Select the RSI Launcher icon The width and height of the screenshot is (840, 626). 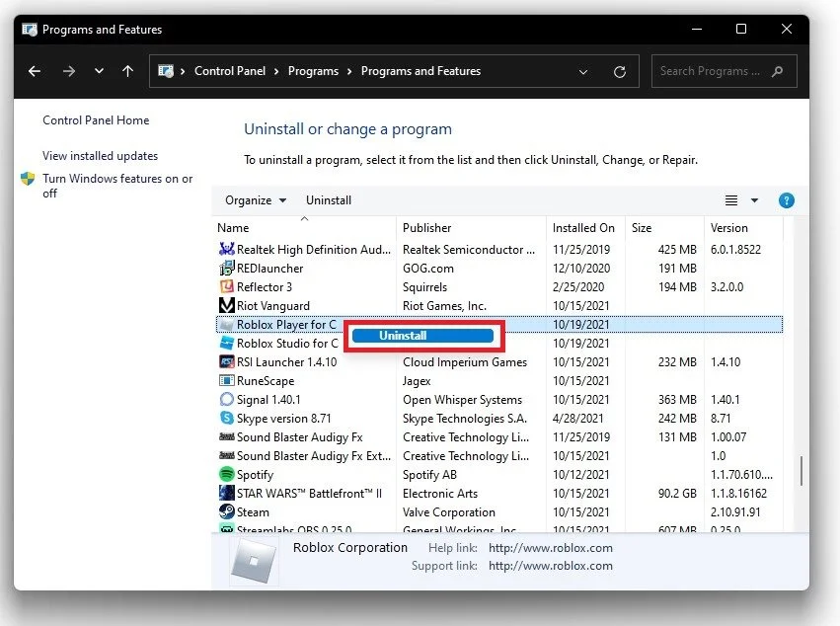pos(227,361)
